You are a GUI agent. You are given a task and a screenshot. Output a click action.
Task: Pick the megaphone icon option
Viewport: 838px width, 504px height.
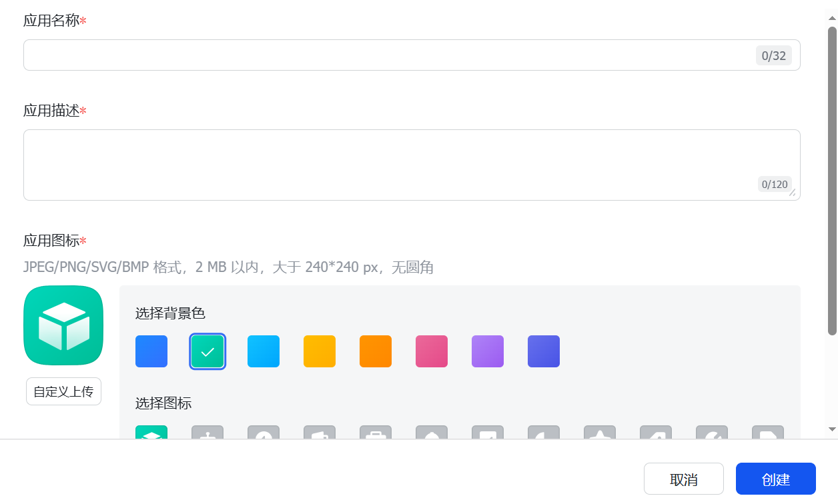[x=320, y=433]
